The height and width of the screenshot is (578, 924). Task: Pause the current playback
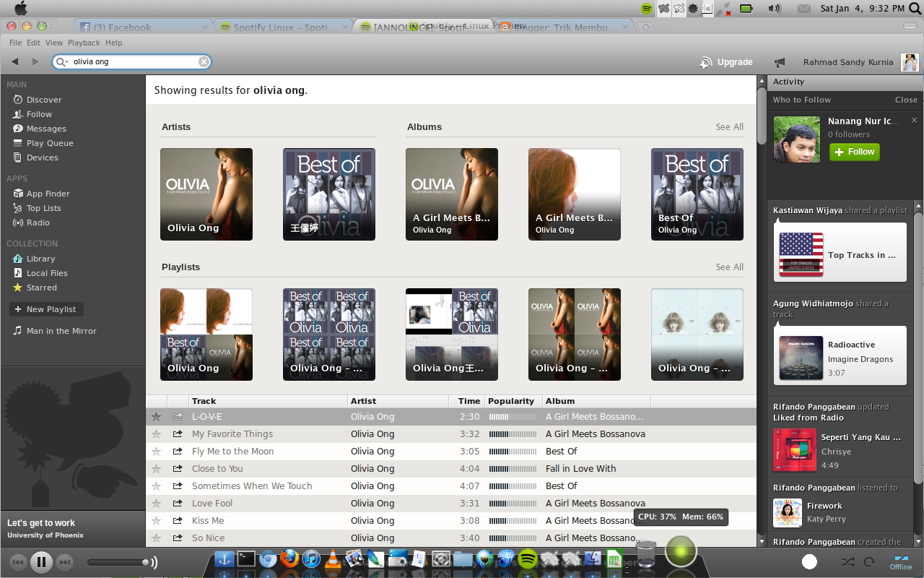(41, 561)
